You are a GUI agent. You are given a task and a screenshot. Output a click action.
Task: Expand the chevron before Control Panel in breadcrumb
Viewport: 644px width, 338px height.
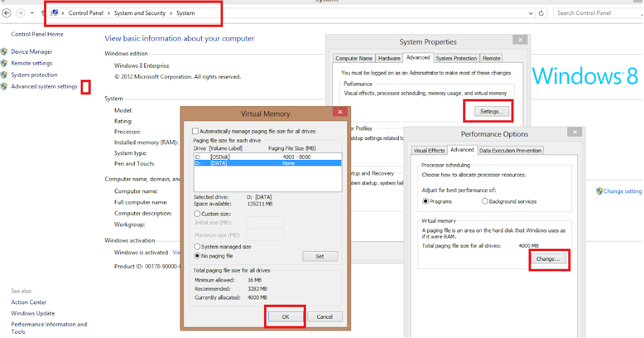click(x=64, y=13)
